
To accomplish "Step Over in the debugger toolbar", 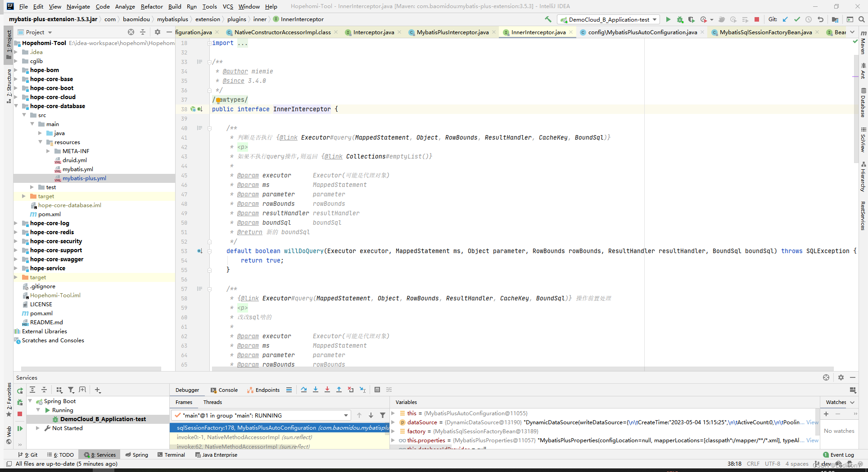I will (304, 390).
